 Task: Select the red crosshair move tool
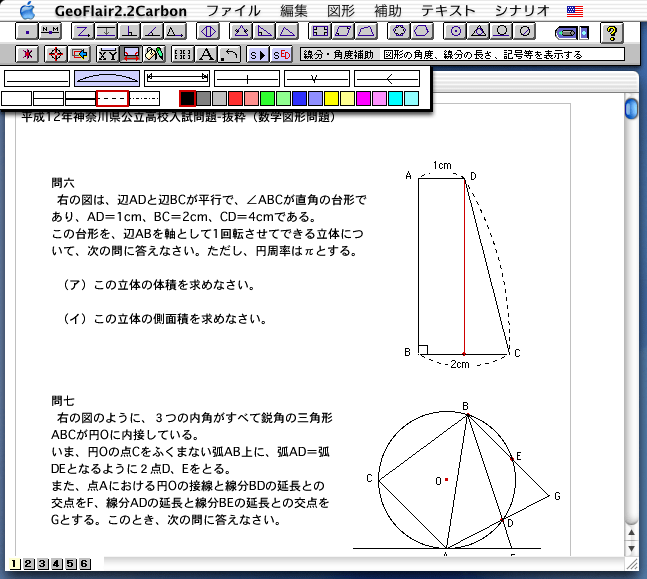click(56, 54)
